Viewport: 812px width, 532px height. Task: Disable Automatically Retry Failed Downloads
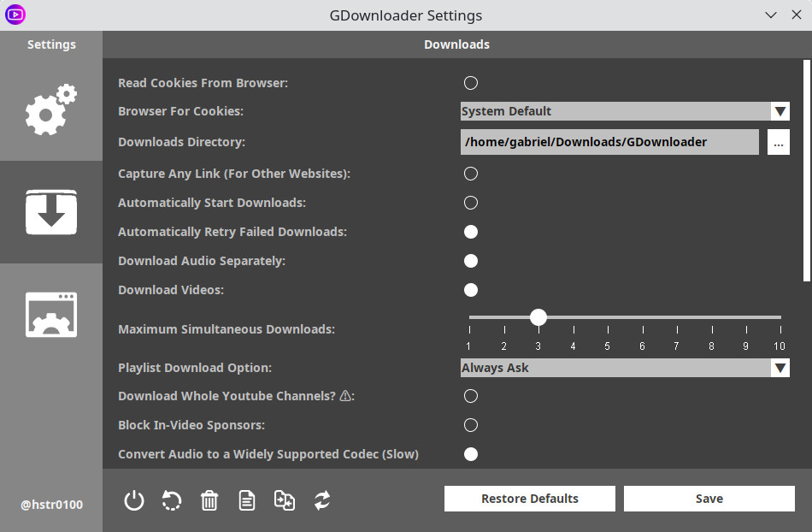click(x=471, y=232)
